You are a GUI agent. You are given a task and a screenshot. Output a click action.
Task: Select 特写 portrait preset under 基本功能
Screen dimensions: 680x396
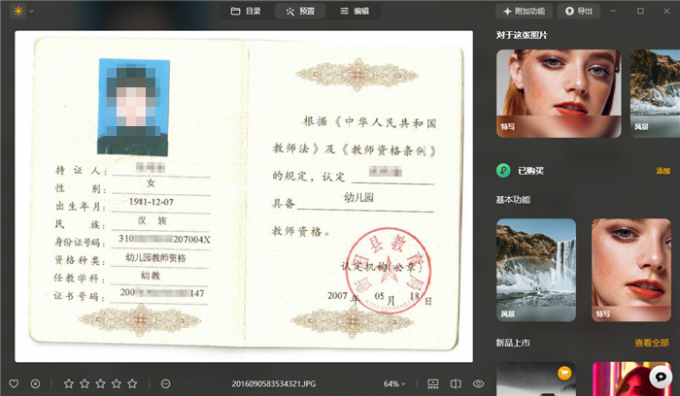(631, 270)
